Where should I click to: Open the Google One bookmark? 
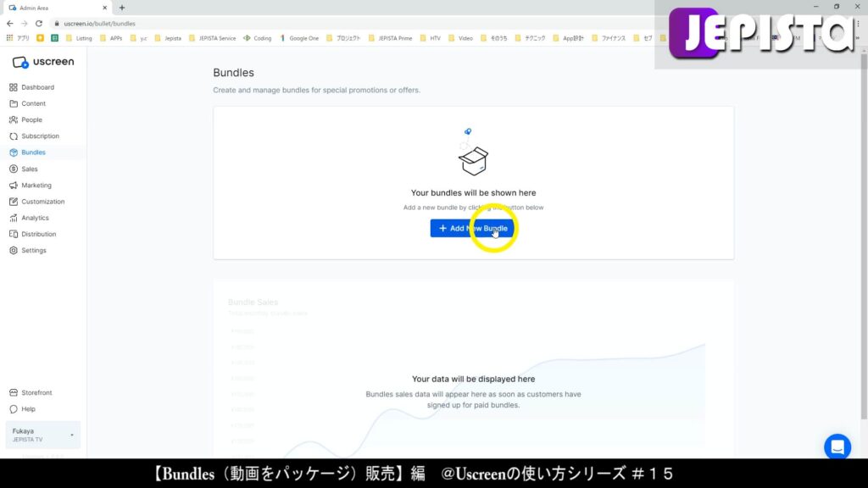(299, 38)
